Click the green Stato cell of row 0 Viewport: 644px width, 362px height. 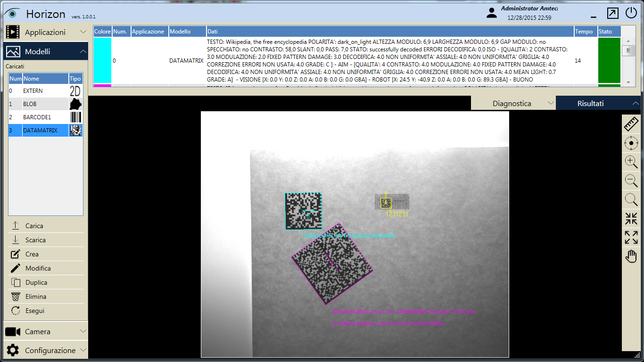tap(609, 61)
